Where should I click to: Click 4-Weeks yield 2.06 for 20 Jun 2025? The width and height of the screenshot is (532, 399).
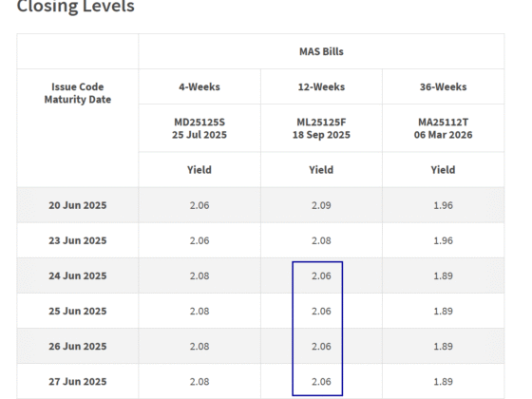coord(199,205)
